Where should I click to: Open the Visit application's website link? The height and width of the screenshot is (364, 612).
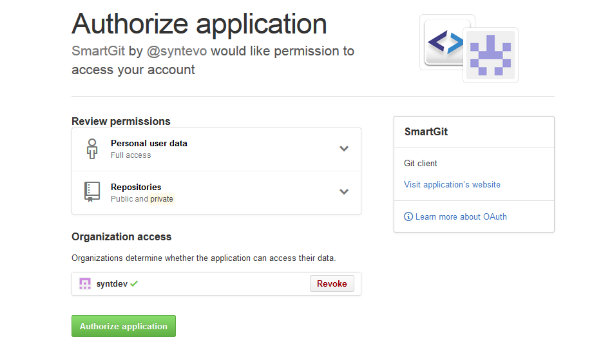[452, 184]
